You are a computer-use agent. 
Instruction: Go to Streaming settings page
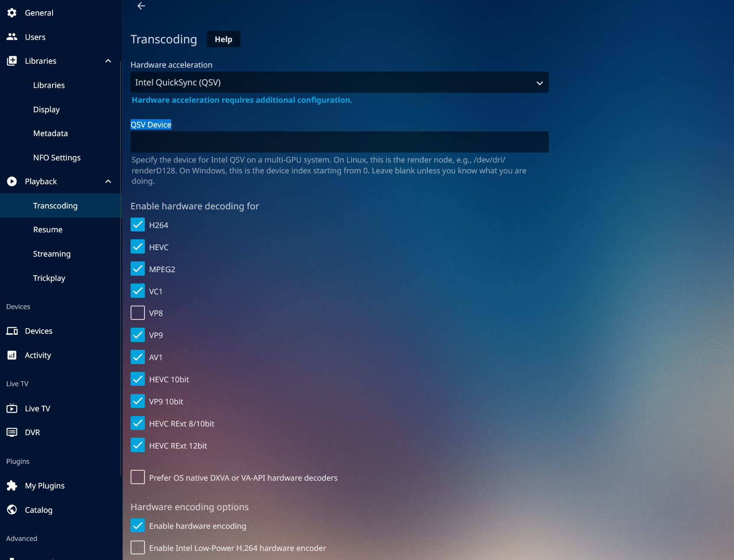[52, 254]
